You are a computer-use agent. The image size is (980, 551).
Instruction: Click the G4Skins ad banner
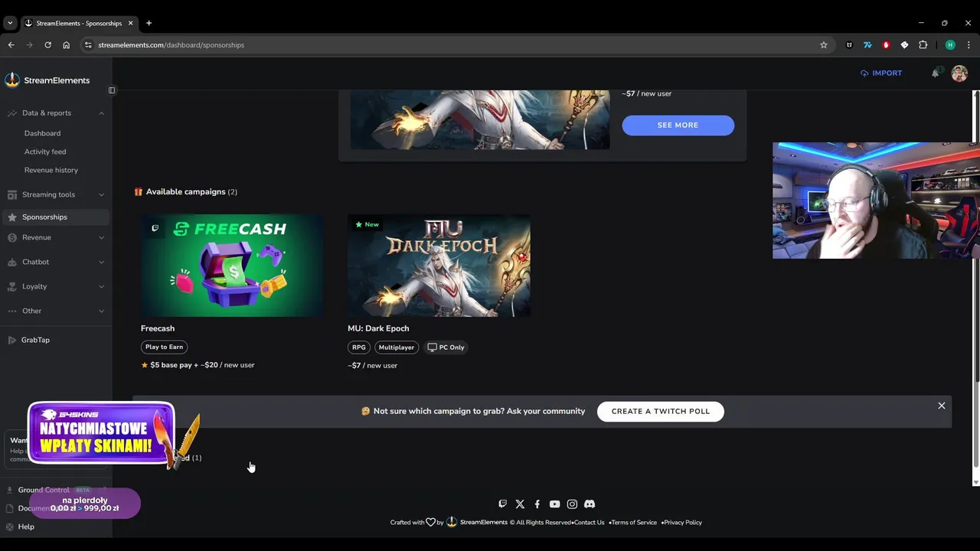tap(101, 433)
